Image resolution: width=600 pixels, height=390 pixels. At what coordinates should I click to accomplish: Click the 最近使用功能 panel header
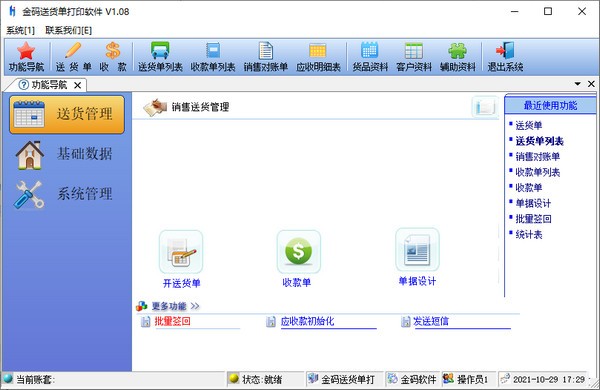click(x=550, y=105)
